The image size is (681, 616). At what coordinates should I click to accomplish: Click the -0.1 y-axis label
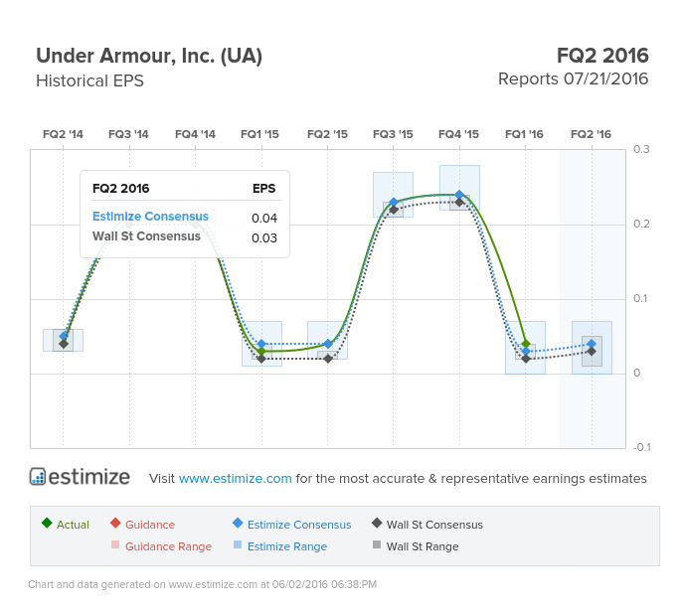pos(641,447)
